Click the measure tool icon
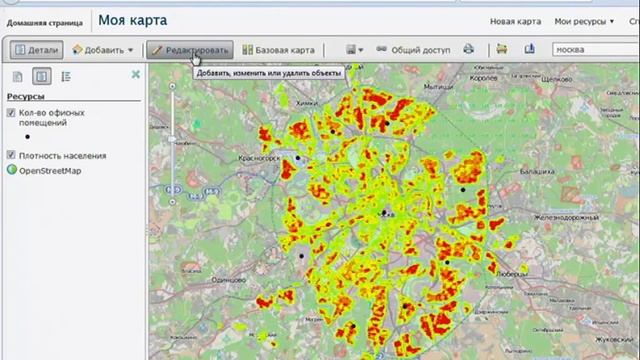 (529, 49)
